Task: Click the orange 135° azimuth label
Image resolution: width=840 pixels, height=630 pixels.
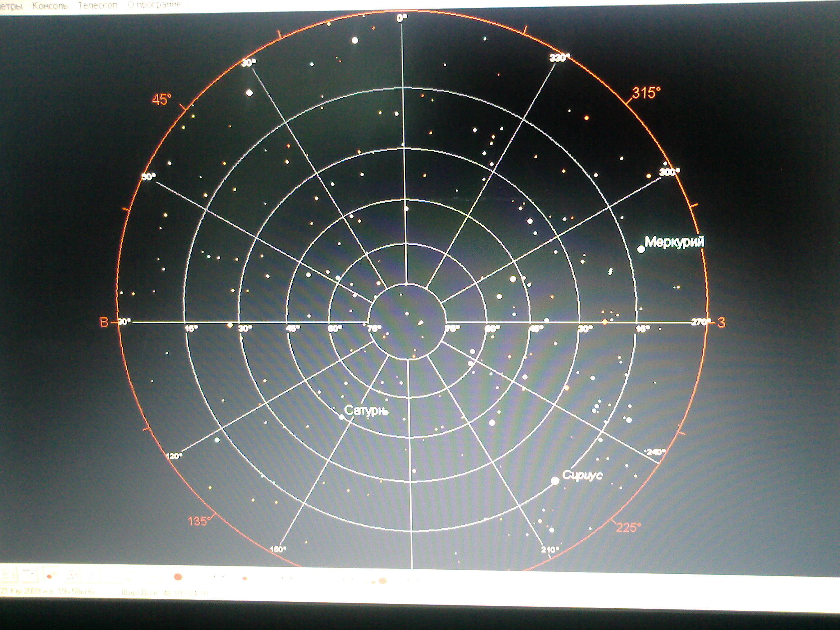Action: click(200, 521)
